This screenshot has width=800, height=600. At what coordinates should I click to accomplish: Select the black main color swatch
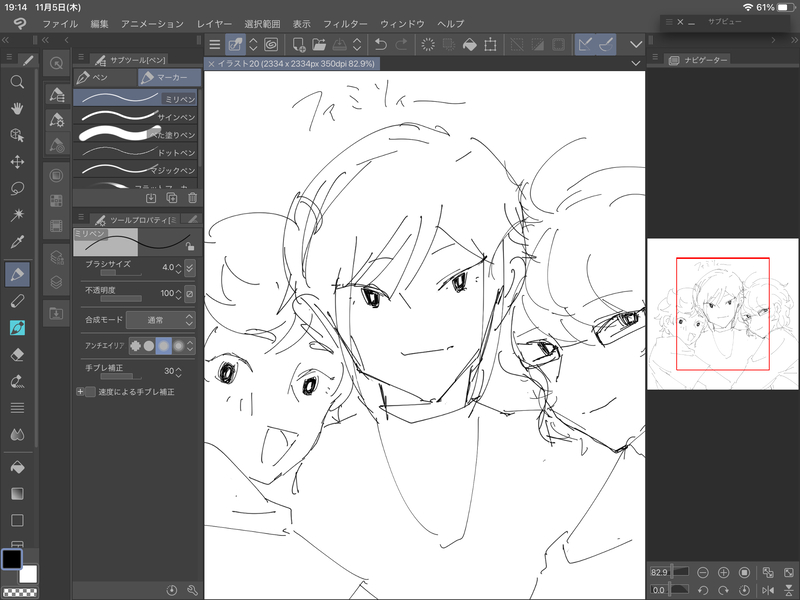(x=12, y=559)
